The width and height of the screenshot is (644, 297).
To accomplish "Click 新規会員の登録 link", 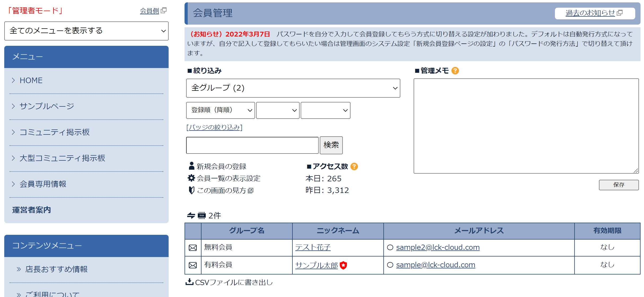I will pyautogui.click(x=222, y=166).
